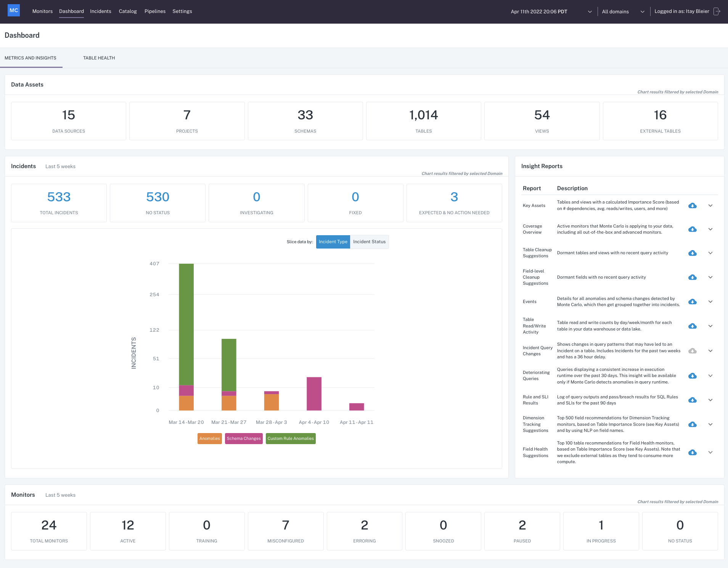
Task: Expand Rule and SLI Results row
Action: 710,400
